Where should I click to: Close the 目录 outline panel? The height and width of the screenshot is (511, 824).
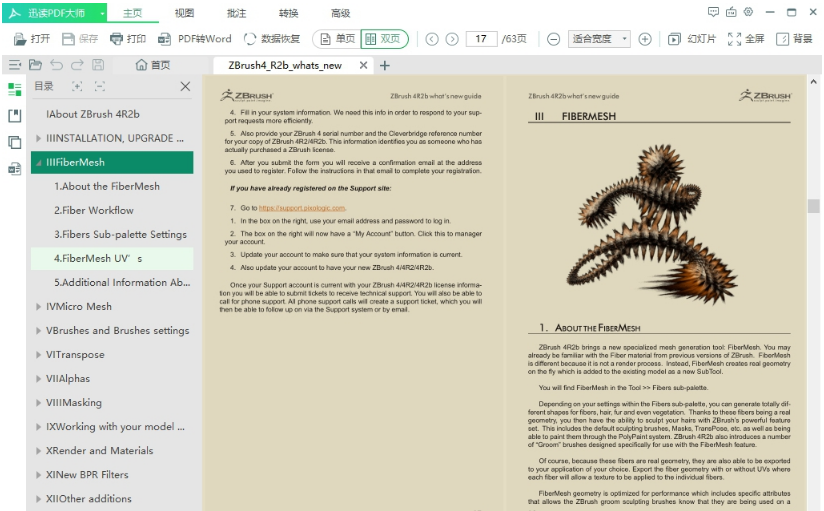(x=185, y=86)
